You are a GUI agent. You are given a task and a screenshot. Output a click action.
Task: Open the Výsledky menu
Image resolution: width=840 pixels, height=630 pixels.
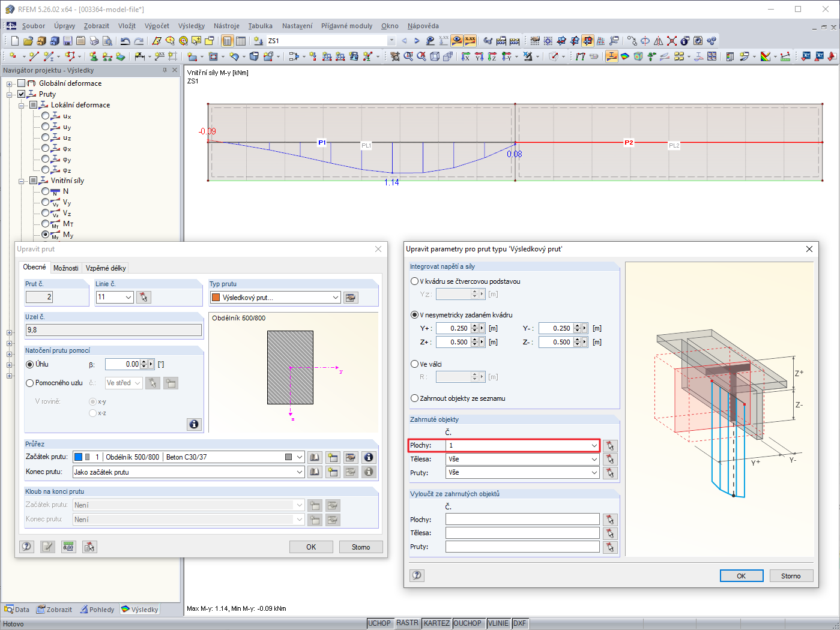tap(192, 26)
